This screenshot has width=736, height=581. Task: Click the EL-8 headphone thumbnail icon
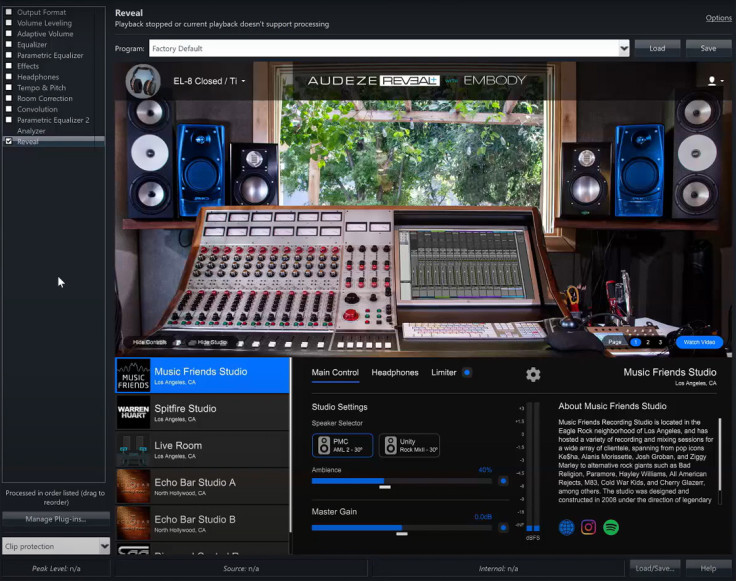[x=143, y=81]
